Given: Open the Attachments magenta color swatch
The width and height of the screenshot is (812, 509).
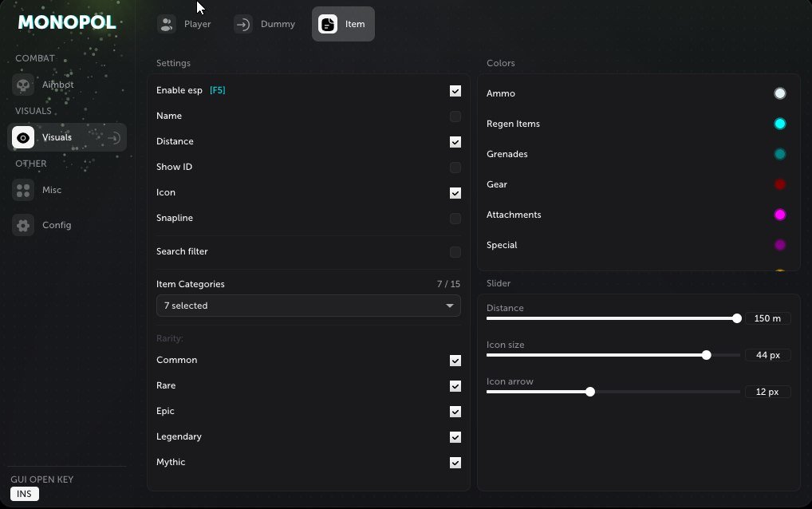Looking at the screenshot, I should coord(779,215).
